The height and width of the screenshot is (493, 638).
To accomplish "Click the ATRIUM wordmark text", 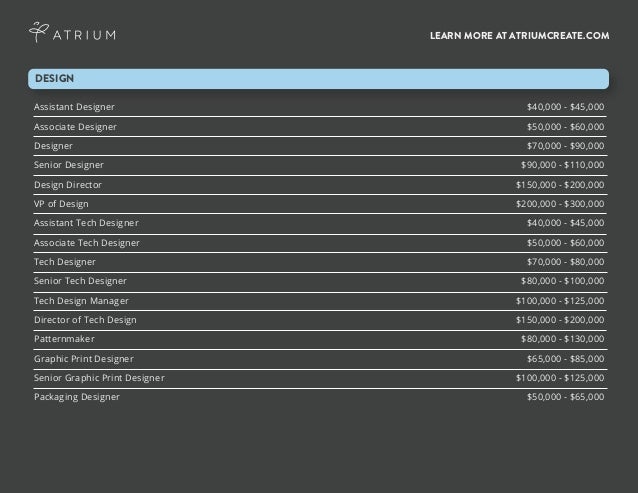I will (85, 35).
